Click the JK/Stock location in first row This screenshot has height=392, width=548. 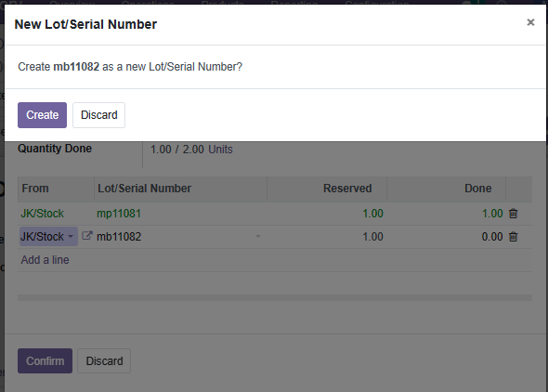pyautogui.click(x=43, y=214)
